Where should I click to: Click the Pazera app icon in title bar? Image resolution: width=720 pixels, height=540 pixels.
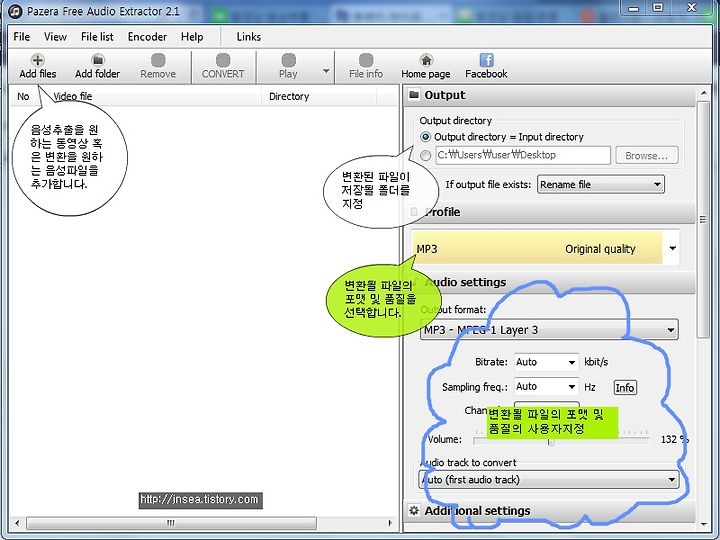(x=15, y=11)
